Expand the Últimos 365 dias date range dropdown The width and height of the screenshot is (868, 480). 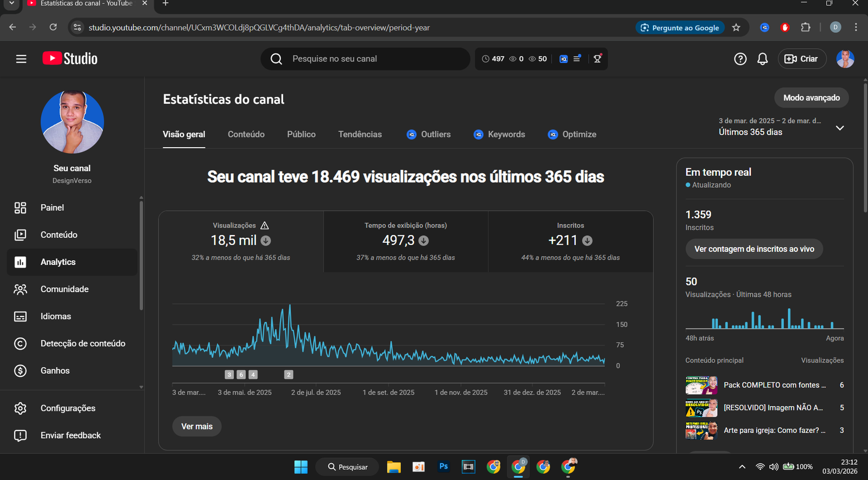(840, 128)
